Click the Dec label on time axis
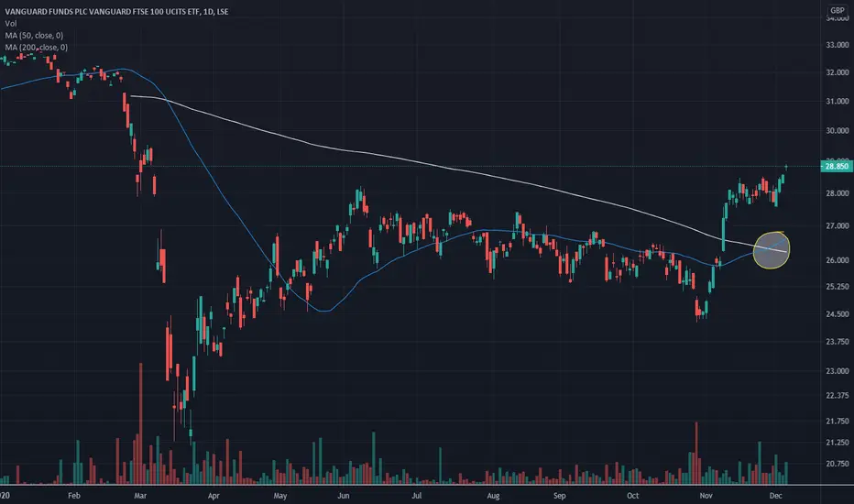 click(x=775, y=496)
